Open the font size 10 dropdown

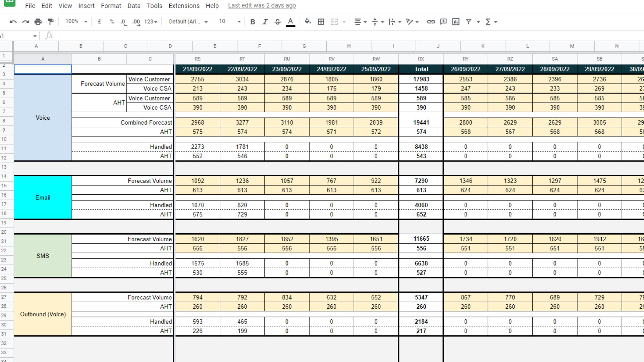(x=230, y=21)
